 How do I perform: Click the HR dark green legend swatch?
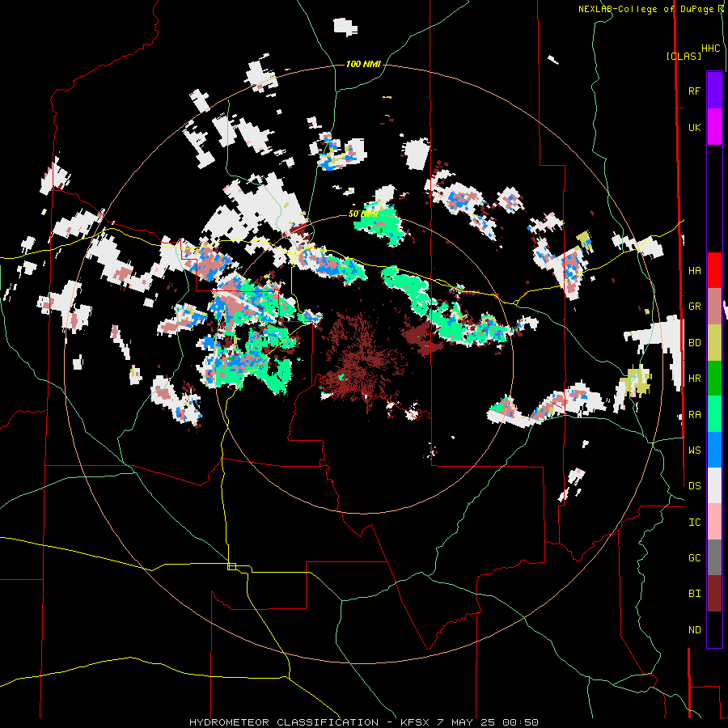714,378
